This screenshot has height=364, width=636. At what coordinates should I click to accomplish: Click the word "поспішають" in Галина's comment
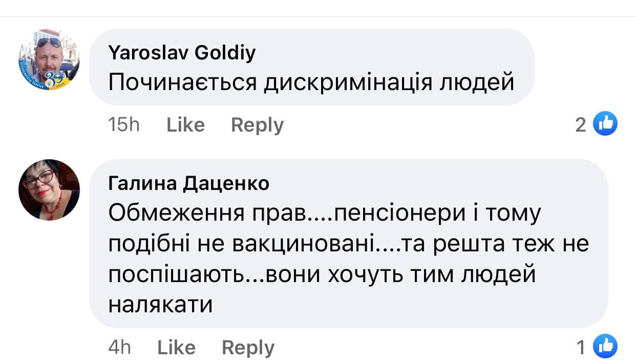[x=182, y=274]
